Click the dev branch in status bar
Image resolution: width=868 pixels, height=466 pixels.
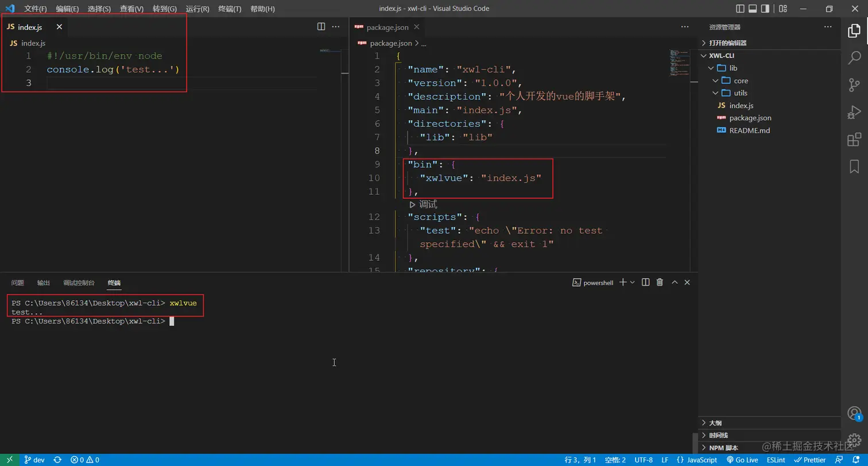34,460
